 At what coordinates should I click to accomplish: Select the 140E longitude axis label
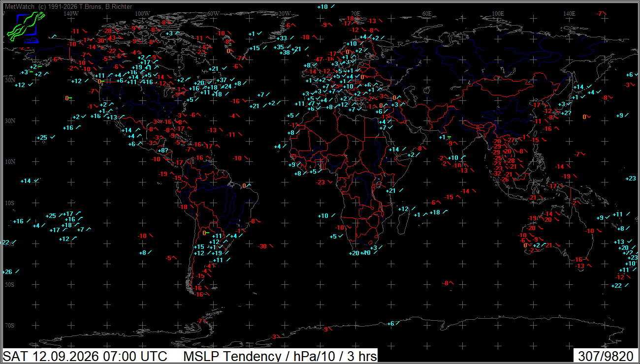(x=569, y=13)
